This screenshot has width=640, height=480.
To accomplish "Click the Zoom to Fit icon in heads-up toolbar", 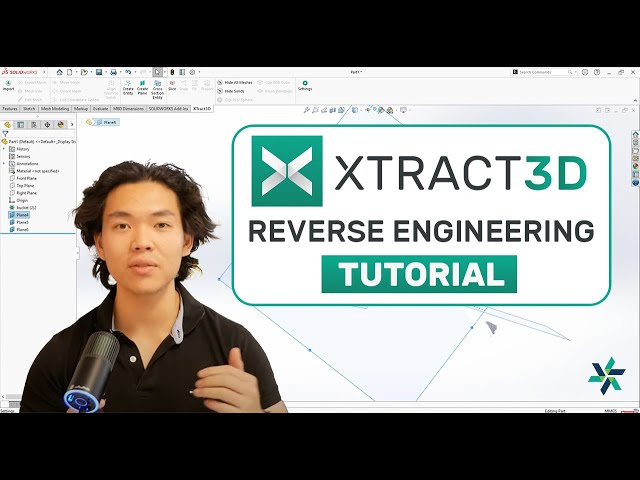I will (307, 110).
